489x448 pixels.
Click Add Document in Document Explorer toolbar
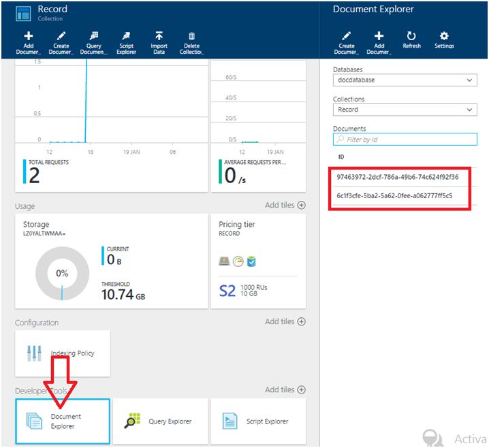coord(379,43)
